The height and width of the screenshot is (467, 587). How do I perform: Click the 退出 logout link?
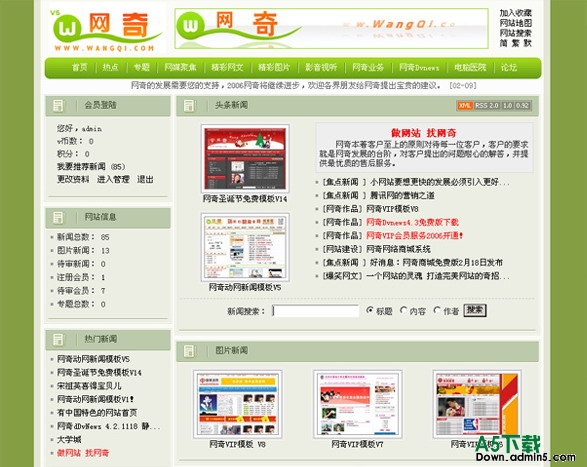click(145, 179)
